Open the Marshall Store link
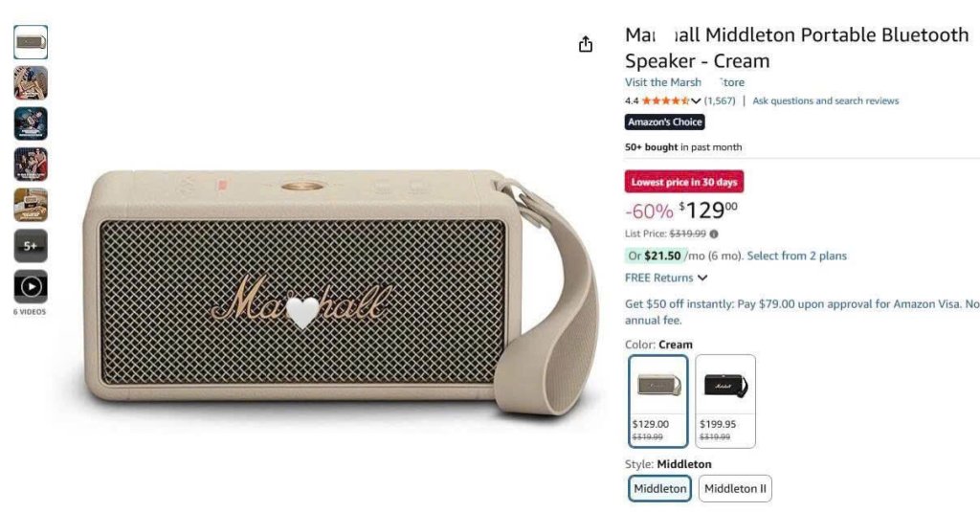 pos(684,82)
